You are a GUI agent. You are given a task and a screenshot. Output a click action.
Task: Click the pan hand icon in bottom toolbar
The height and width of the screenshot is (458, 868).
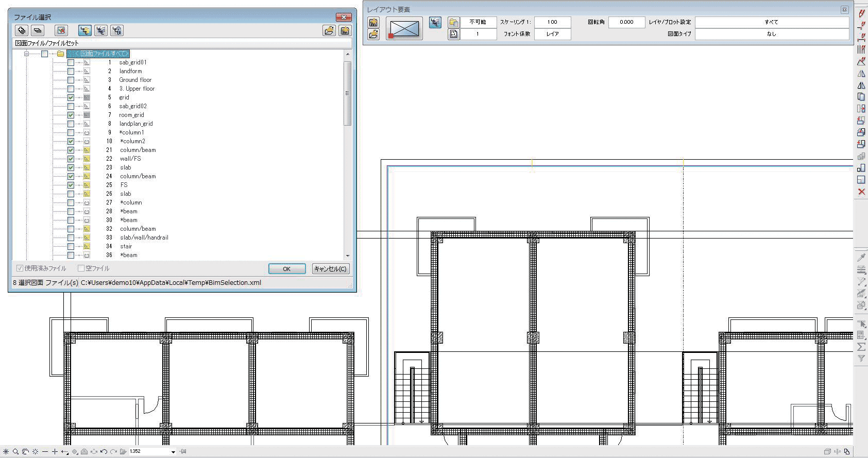25,452
